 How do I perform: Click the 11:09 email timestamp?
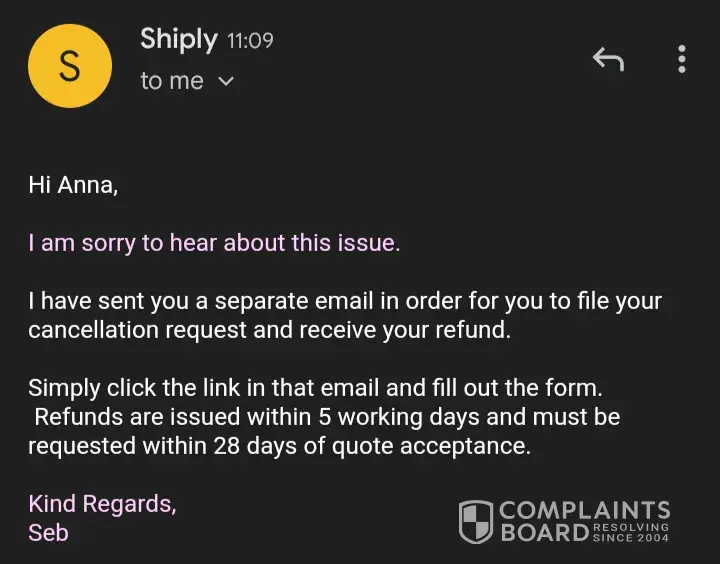[x=250, y=41]
